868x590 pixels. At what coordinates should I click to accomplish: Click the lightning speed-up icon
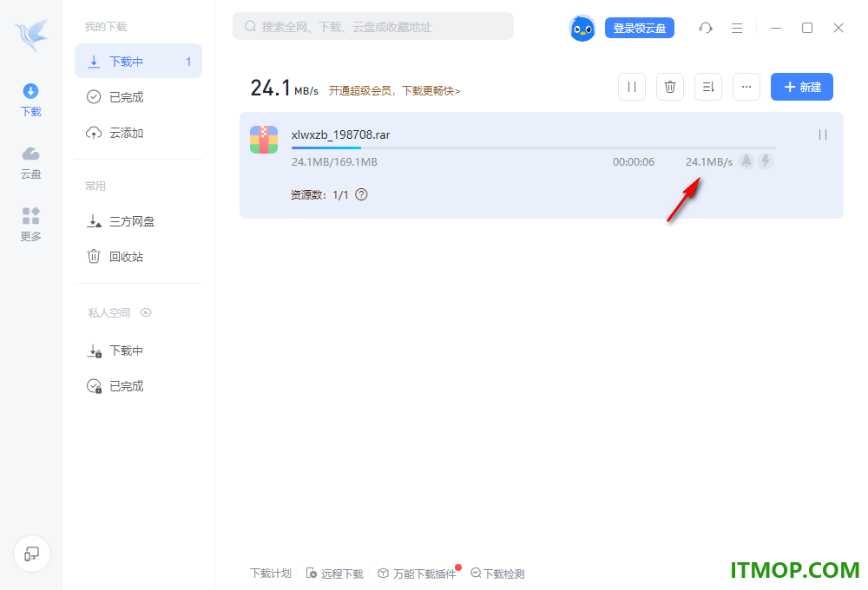(766, 161)
